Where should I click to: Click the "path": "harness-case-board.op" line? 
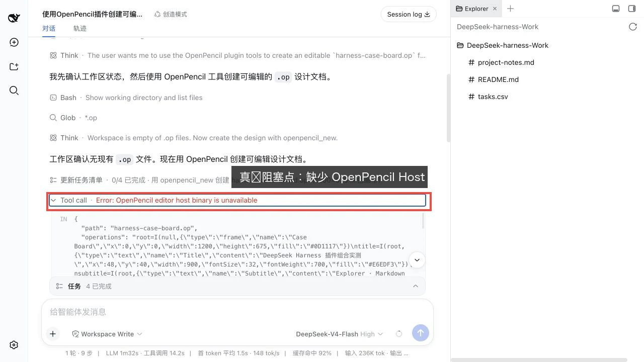click(140, 228)
